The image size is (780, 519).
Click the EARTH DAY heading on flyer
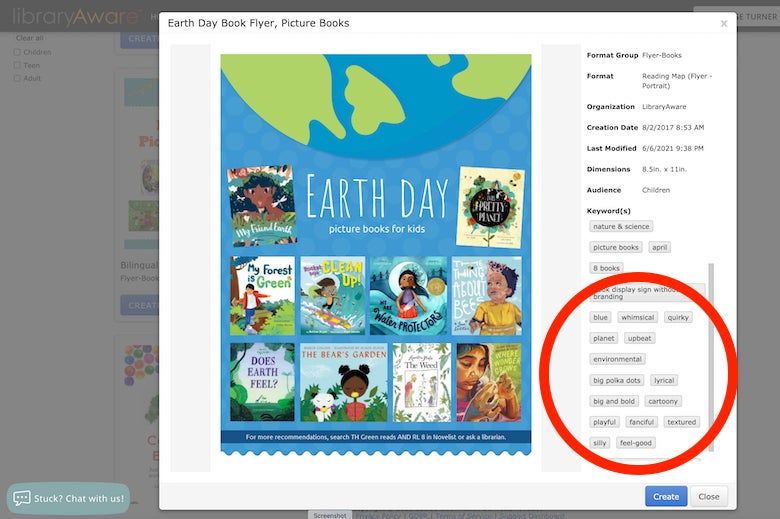pyautogui.click(x=377, y=197)
